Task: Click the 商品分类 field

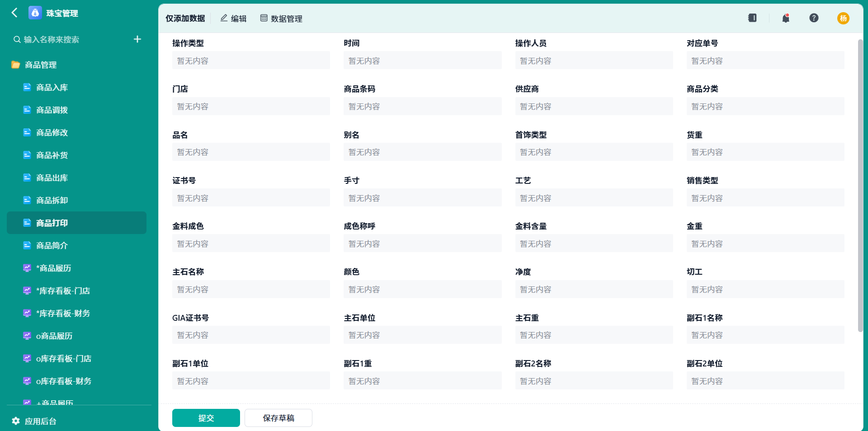Action: 765,106
